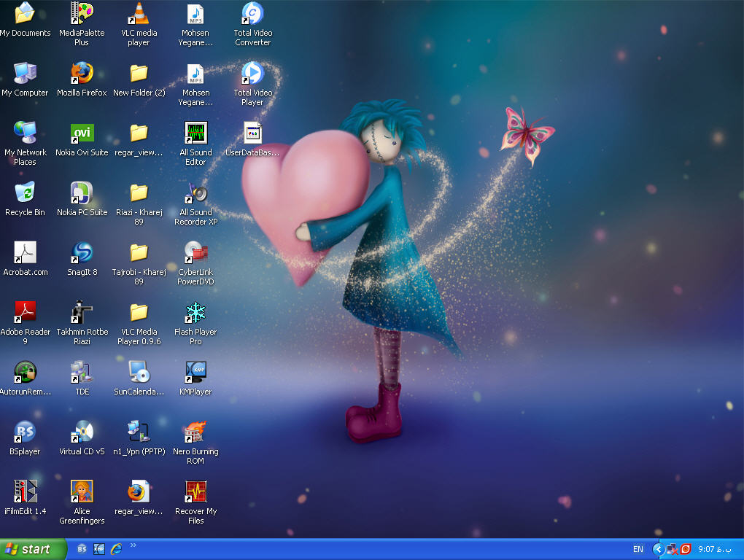Select the VLC media player shortcut
This screenshot has height=560, width=744.
click(x=139, y=13)
